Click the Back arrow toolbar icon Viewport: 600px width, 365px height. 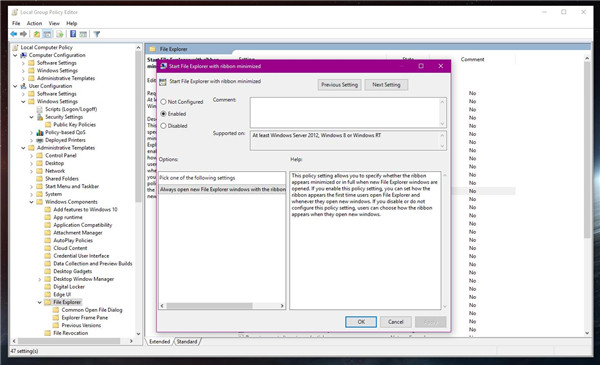pos(14,34)
